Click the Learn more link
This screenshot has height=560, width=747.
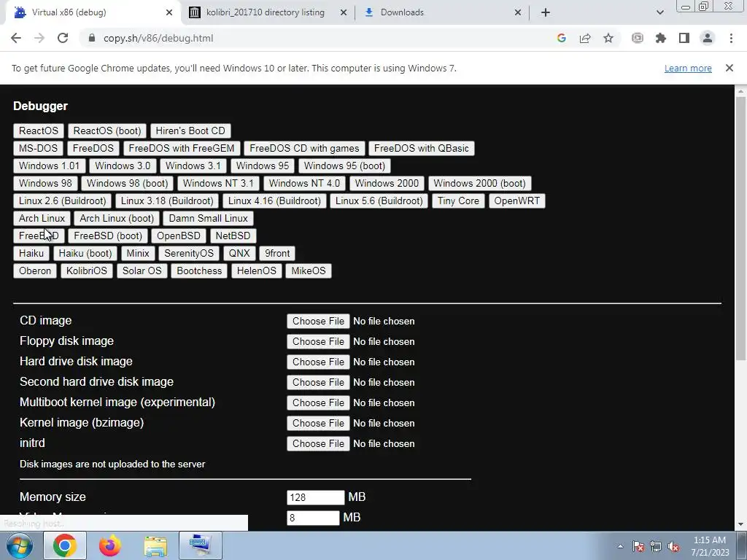[x=688, y=68]
